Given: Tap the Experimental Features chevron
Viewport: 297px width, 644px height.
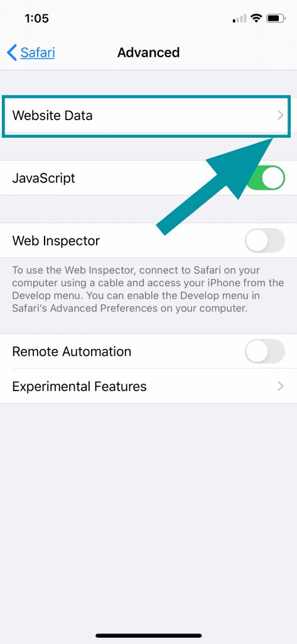Looking at the screenshot, I should (x=281, y=386).
